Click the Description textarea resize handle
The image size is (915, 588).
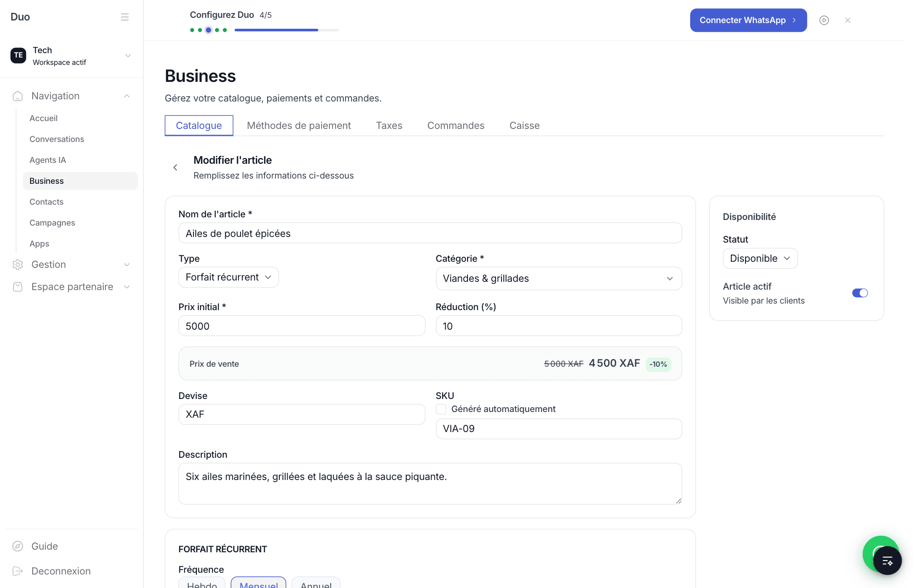(x=678, y=501)
